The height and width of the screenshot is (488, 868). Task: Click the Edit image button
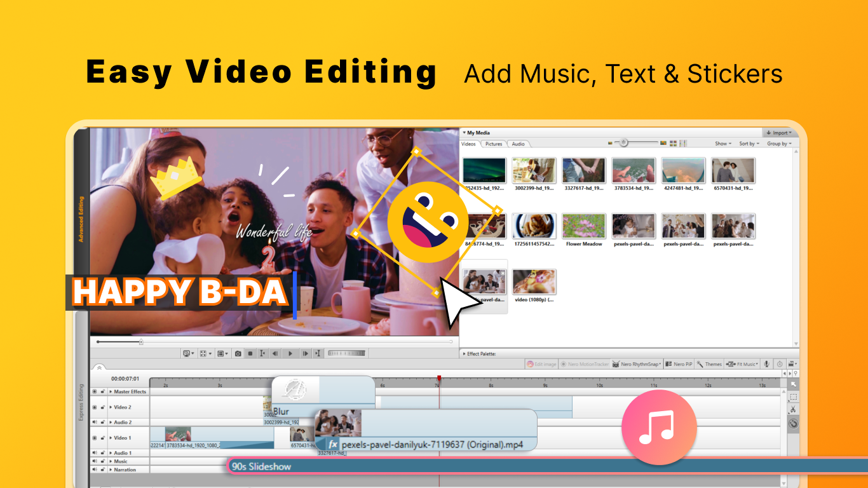click(541, 363)
